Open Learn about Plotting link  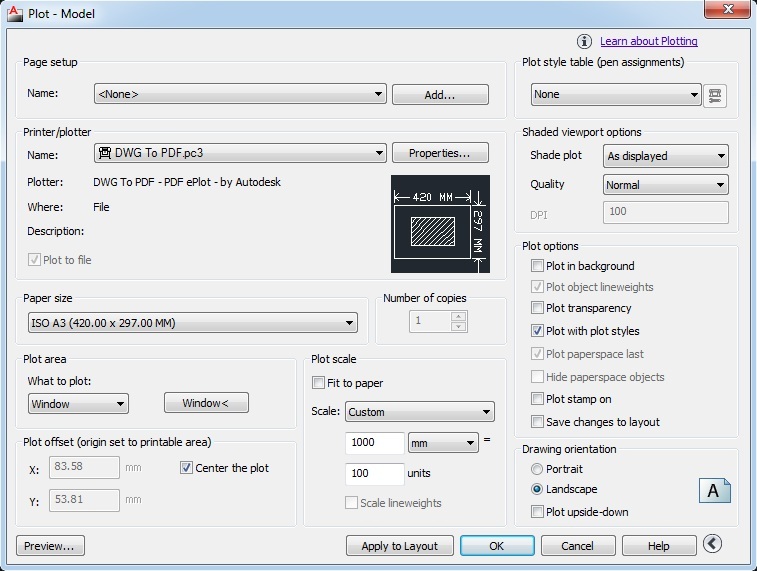(649, 41)
